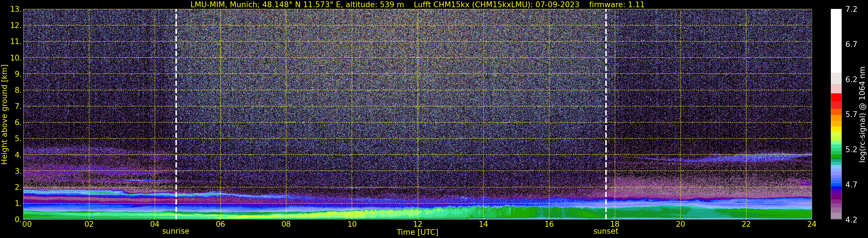Image resolution: width=868 pixels, height=238 pixels.
Task: Click the "Time [UTC]" axis label
Action: click(417, 232)
